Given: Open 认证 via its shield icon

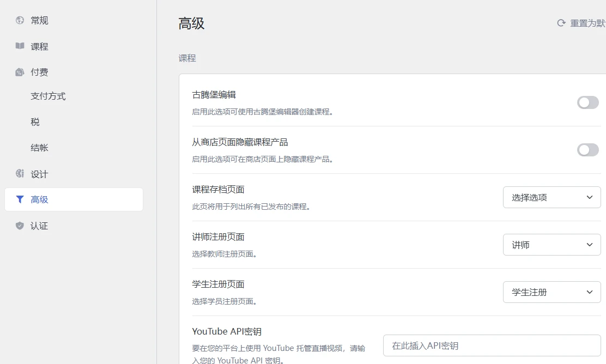Looking at the screenshot, I should [x=19, y=225].
